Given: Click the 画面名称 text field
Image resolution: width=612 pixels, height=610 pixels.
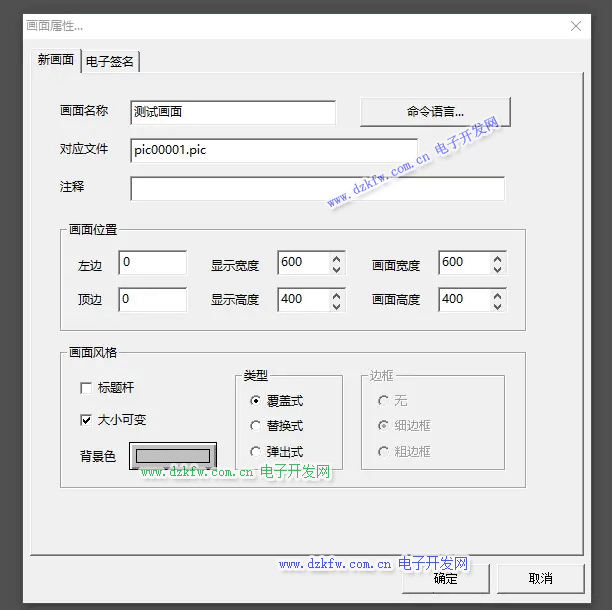Looking at the screenshot, I should point(232,112).
